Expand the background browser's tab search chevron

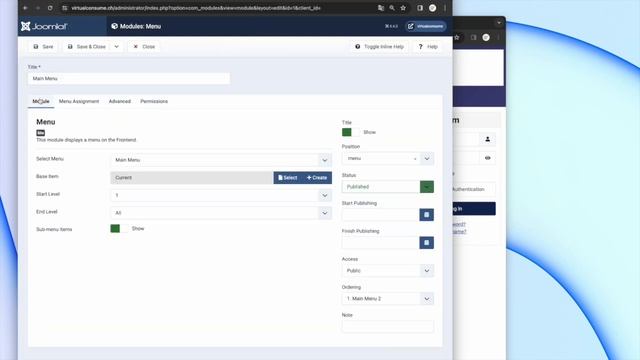(x=499, y=23)
